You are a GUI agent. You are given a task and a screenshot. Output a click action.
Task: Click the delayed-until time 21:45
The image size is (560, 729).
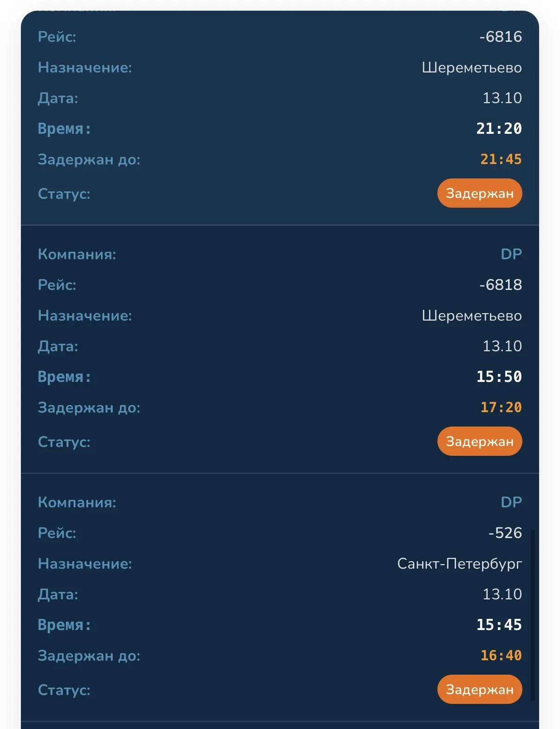(501, 159)
